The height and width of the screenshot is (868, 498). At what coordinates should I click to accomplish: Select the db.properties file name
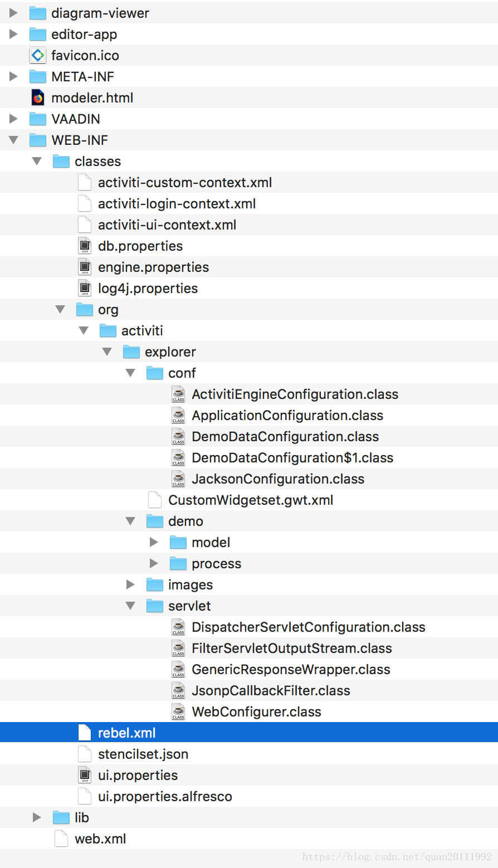[x=140, y=246]
